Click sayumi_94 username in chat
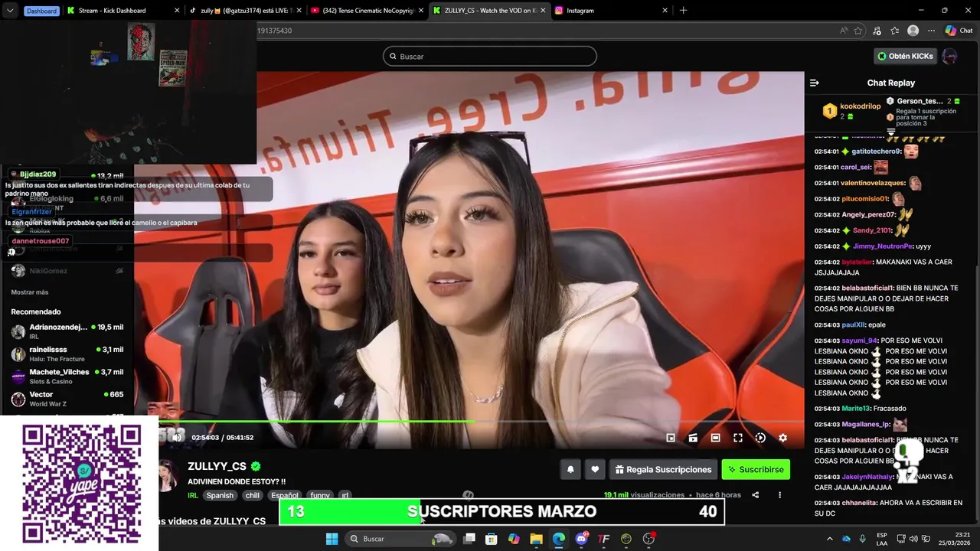 859,341
